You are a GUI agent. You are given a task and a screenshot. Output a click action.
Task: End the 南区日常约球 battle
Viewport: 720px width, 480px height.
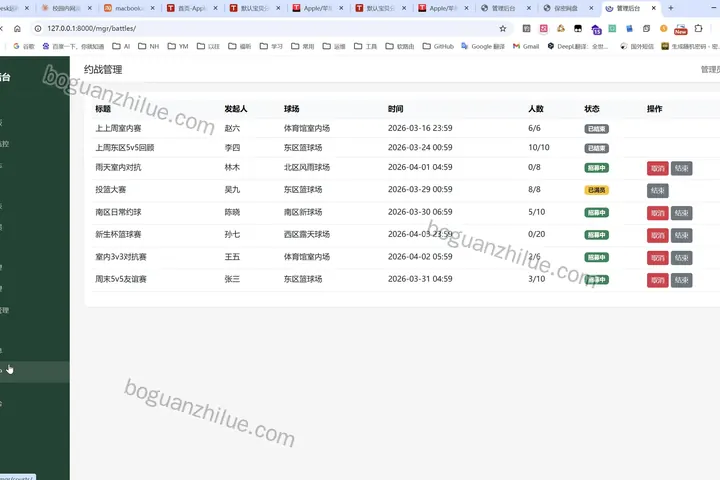(681, 213)
